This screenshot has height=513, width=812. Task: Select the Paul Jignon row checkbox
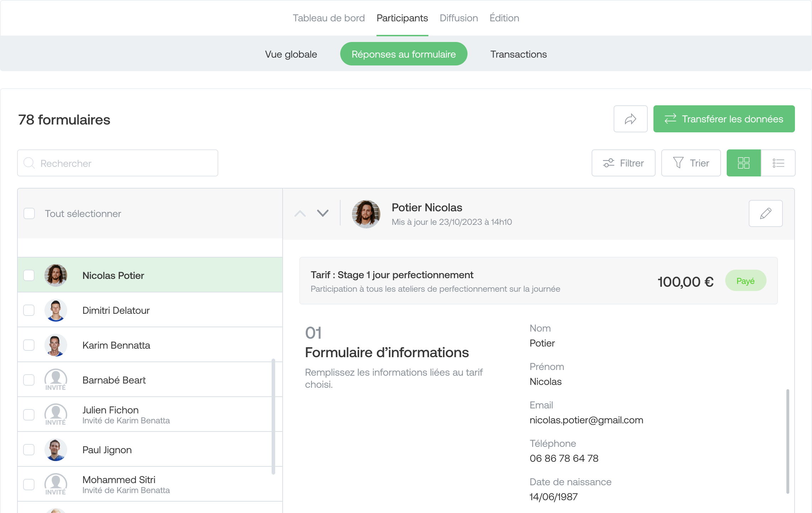29,450
